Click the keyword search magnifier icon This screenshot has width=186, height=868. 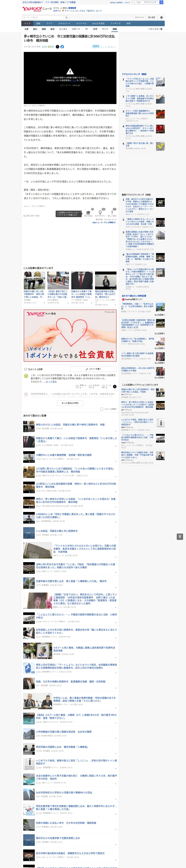[66, 18]
